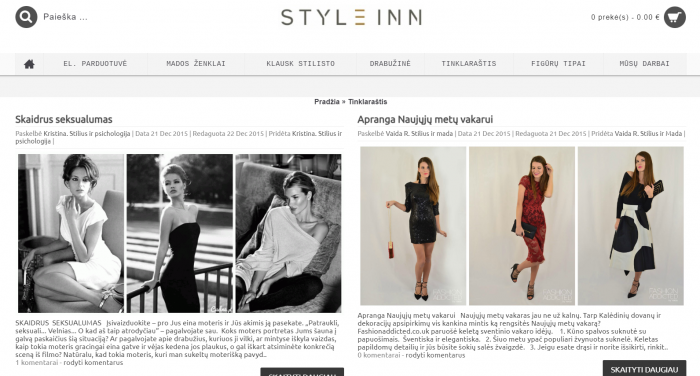The image size is (700, 376).
Task: Click 'rodyti komentarus' under Skaidrus seksualumas
Action: click(93, 363)
